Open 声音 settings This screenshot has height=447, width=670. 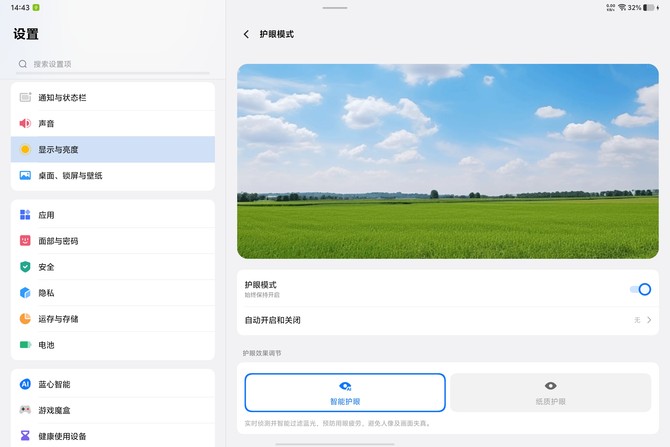pos(113,124)
